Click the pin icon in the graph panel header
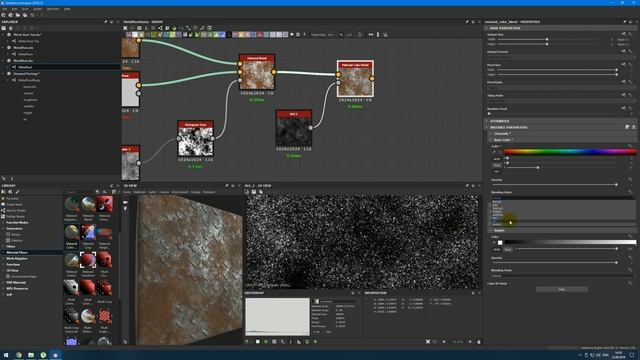The height and width of the screenshot is (360, 640). [x=467, y=22]
